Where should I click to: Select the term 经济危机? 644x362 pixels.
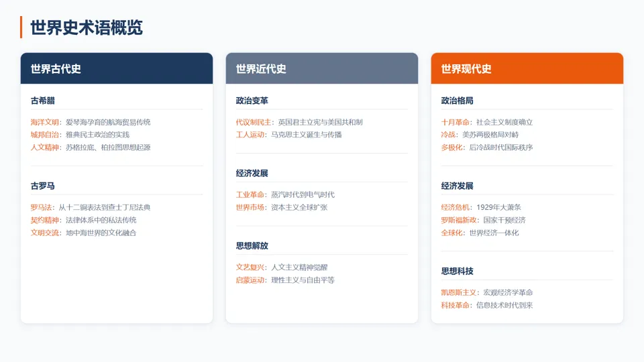pos(455,208)
